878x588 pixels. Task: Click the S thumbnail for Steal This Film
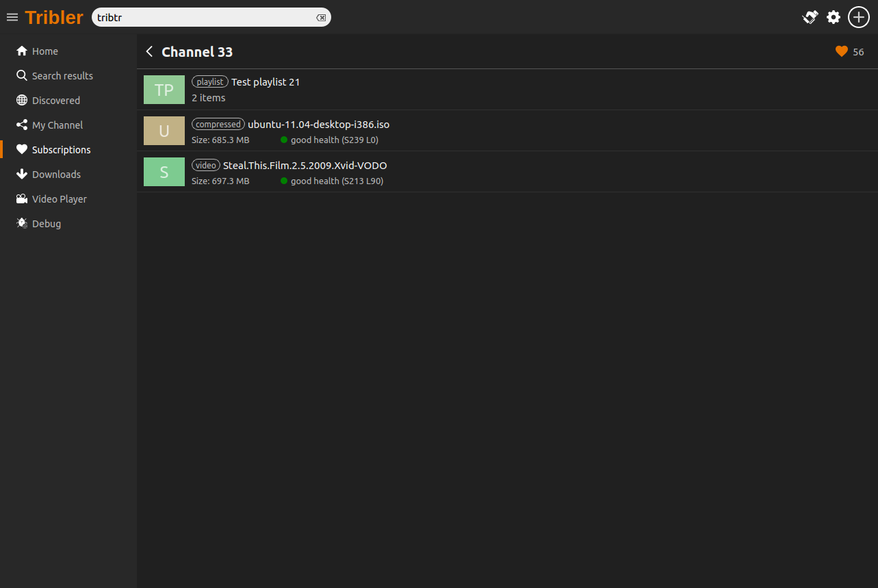pos(164,172)
